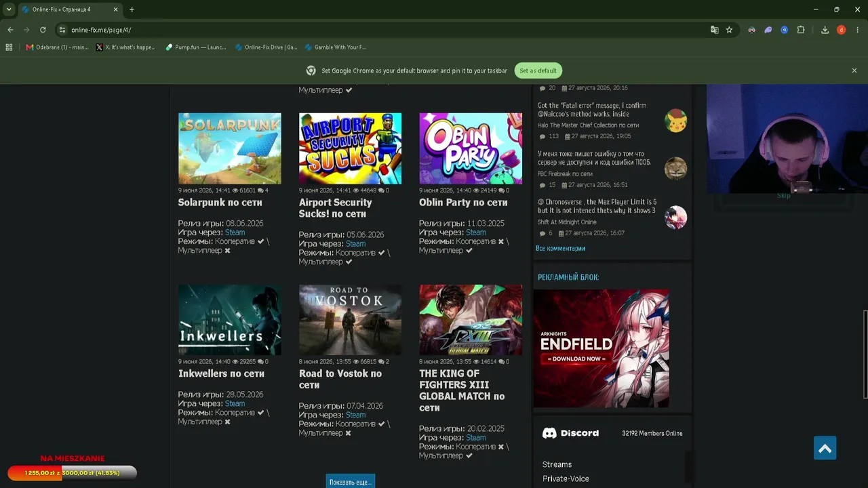Open the FBC Firebreak по сети comment link
This screenshot has height=488, width=868.
[565, 174]
